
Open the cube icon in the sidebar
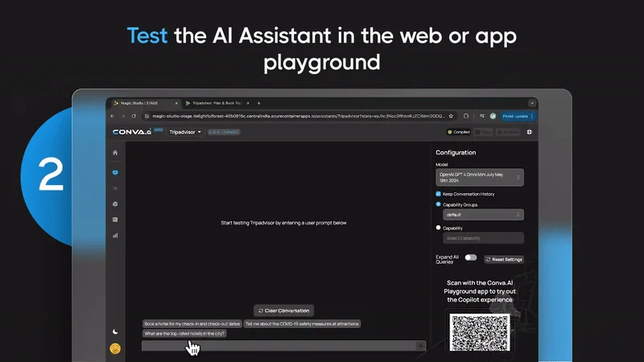point(115,204)
